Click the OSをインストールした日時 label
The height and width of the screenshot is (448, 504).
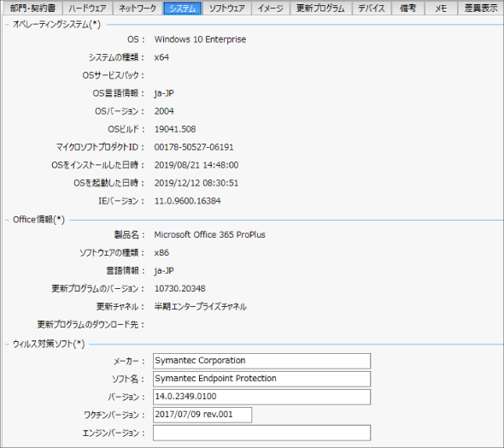click(97, 165)
